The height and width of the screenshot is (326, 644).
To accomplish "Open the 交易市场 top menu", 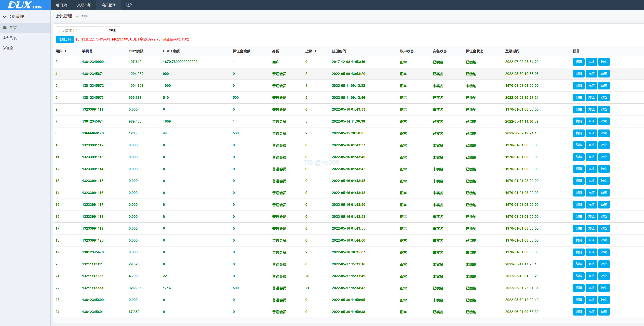I will [84, 5].
